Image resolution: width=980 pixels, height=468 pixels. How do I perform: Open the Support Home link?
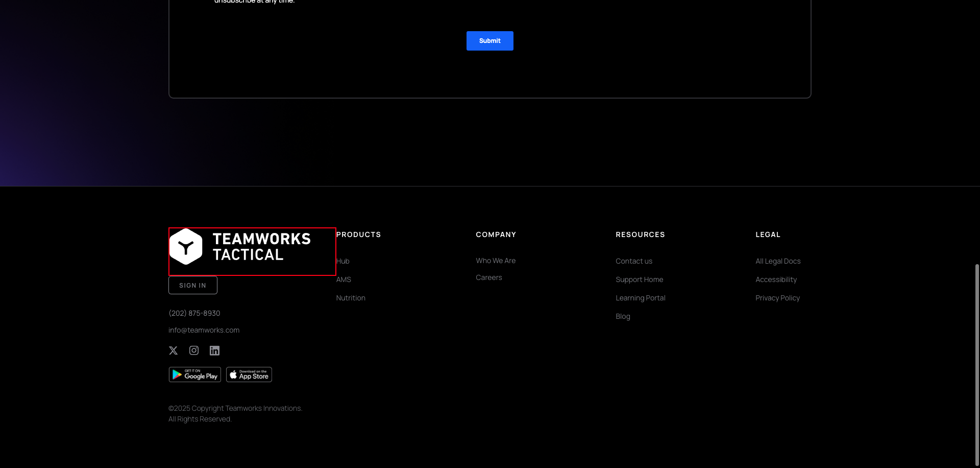[x=639, y=279]
